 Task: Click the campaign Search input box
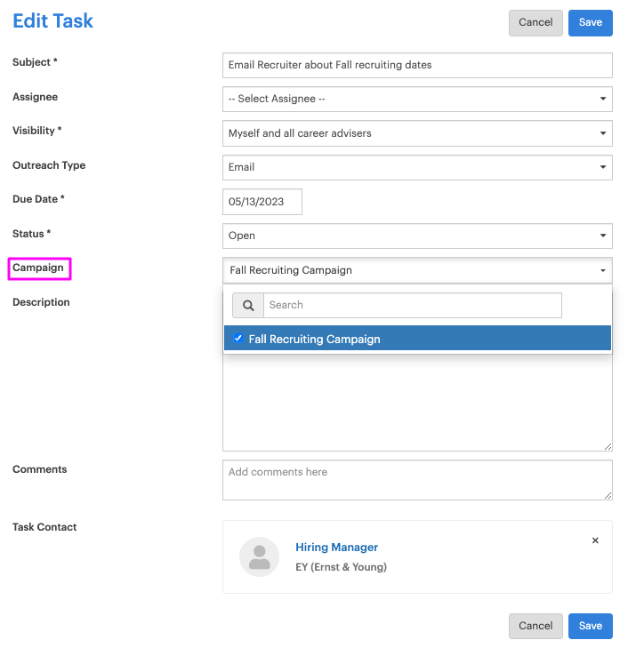(x=413, y=306)
